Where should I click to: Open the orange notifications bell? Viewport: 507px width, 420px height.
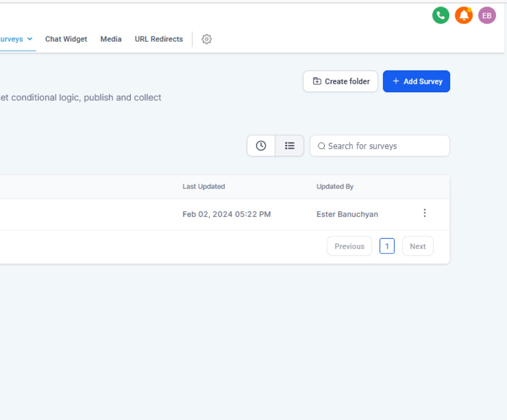464,16
